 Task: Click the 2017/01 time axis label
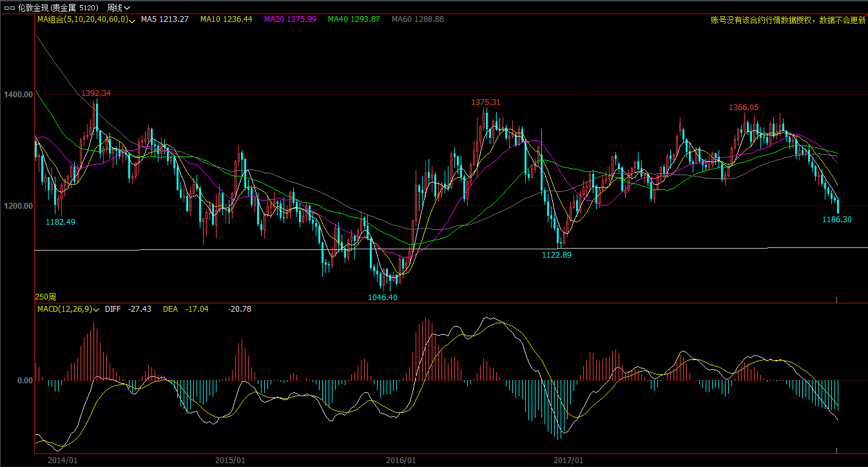click(x=568, y=461)
